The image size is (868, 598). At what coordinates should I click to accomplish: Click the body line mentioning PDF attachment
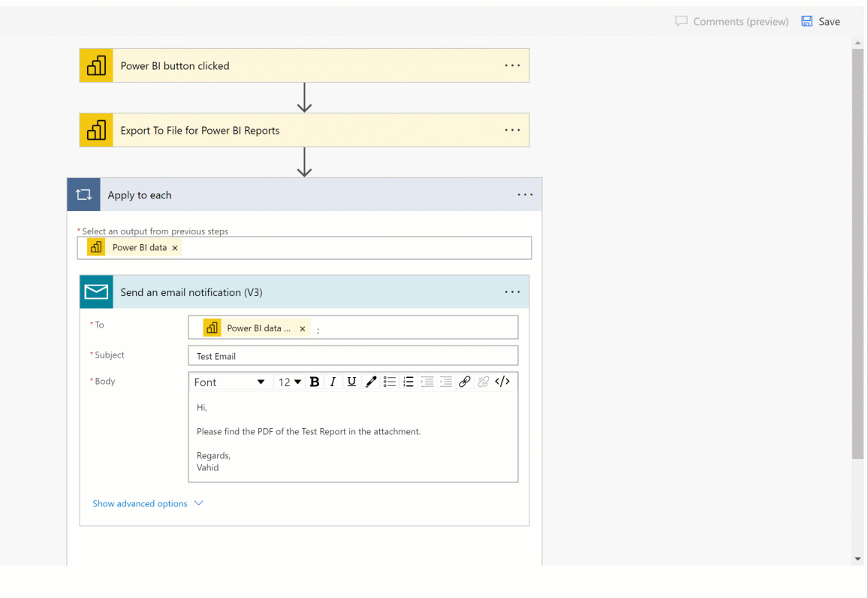tap(309, 431)
